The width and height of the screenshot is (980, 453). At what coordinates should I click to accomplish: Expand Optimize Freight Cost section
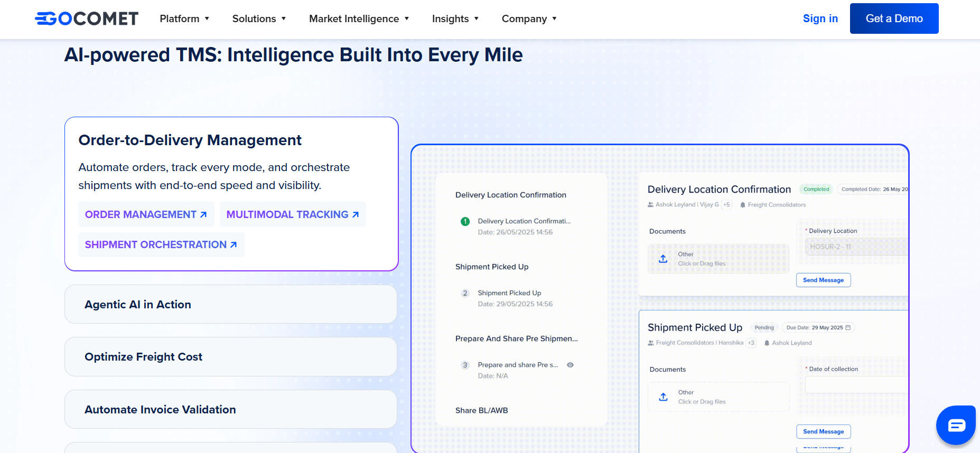(231, 357)
